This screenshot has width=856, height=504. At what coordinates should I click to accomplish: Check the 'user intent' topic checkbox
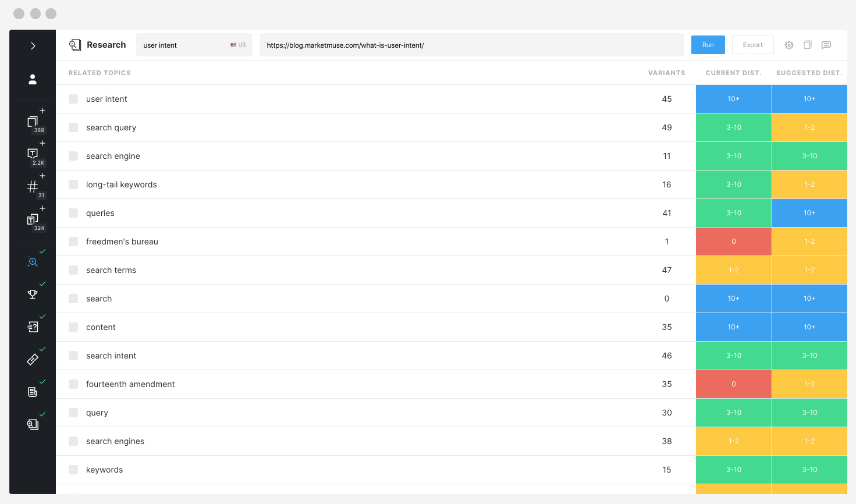[73, 99]
